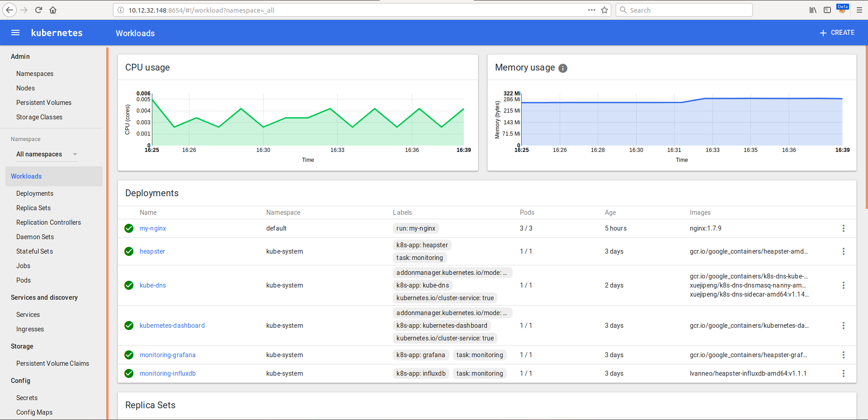
Task: Open Secrets in the sidebar
Action: (27, 398)
